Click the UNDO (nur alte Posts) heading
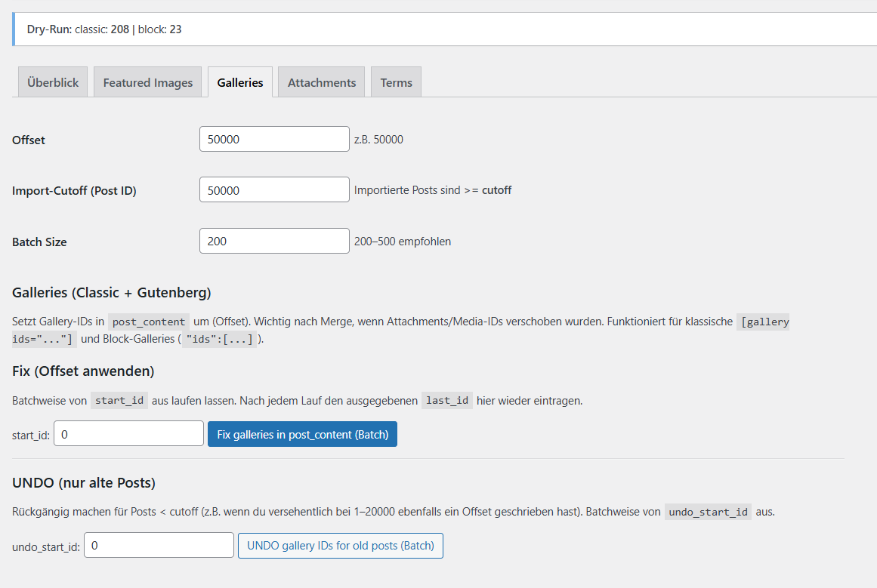Viewport: 877px width, 588px height. (84, 483)
